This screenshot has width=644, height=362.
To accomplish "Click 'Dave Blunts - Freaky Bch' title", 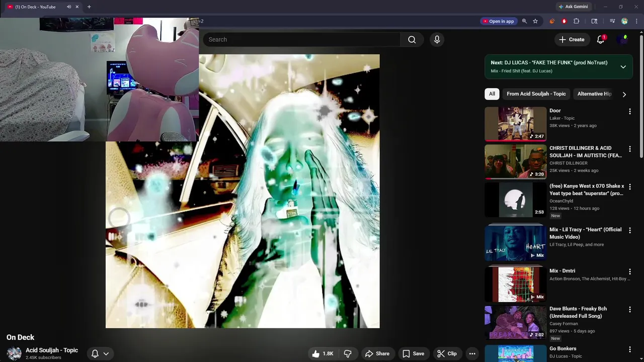I will (578, 312).
